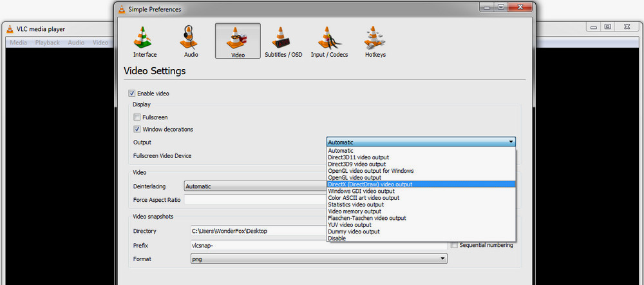The height and width of the screenshot is (285, 644).
Task: Open the Playback menu in VLC window
Action: pyautogui.click(x=47, y=43)
